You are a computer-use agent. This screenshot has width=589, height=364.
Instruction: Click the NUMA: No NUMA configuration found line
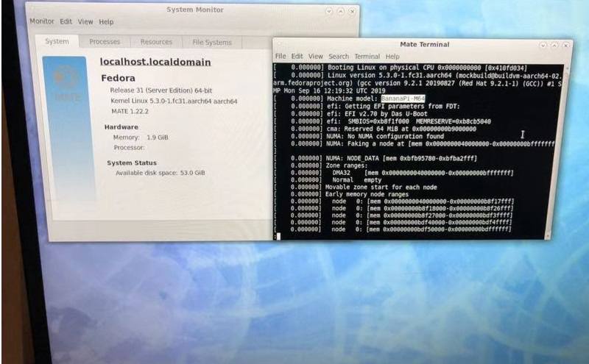click(x=359, y=136)
